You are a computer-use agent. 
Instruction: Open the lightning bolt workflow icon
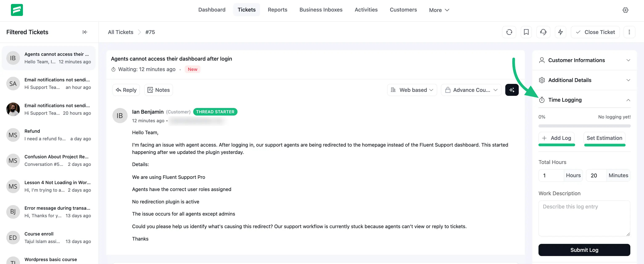(560, 32)
